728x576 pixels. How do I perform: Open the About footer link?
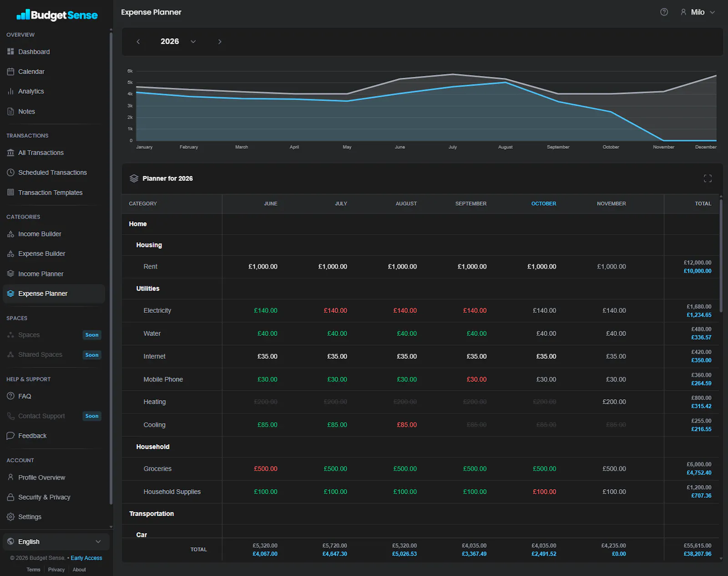tap(79, 570)
